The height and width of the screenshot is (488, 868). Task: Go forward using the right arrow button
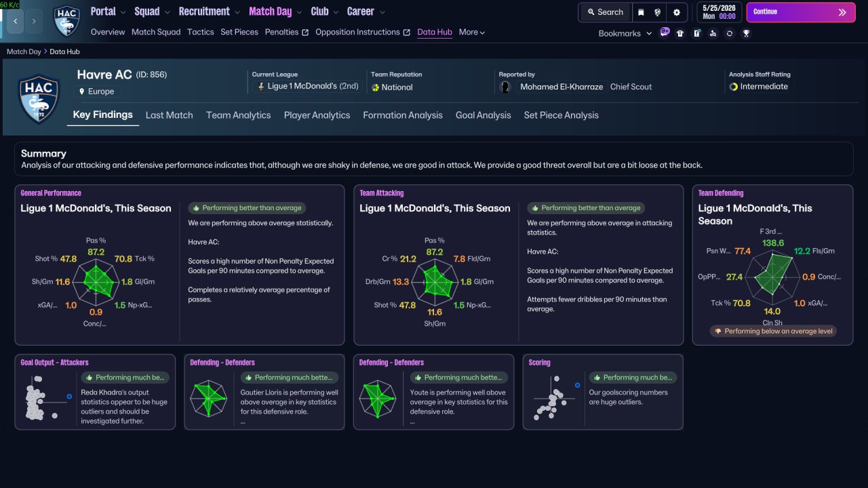pos(34,21)
